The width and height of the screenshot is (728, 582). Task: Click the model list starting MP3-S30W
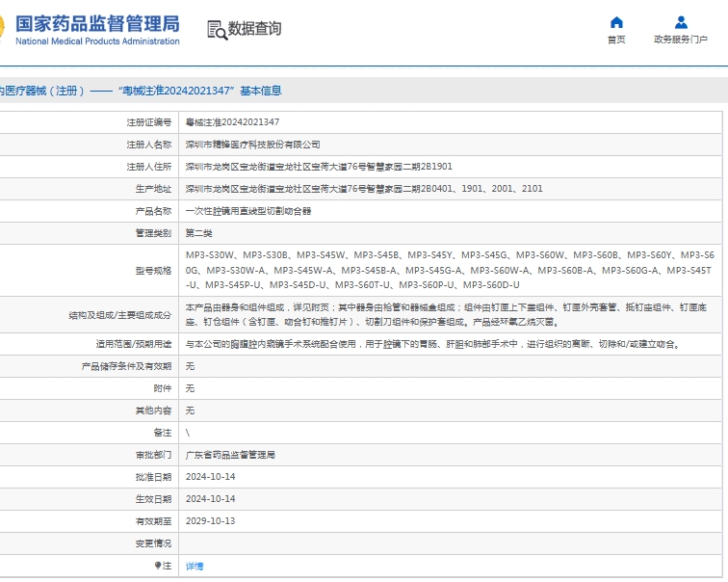point(450,270)
